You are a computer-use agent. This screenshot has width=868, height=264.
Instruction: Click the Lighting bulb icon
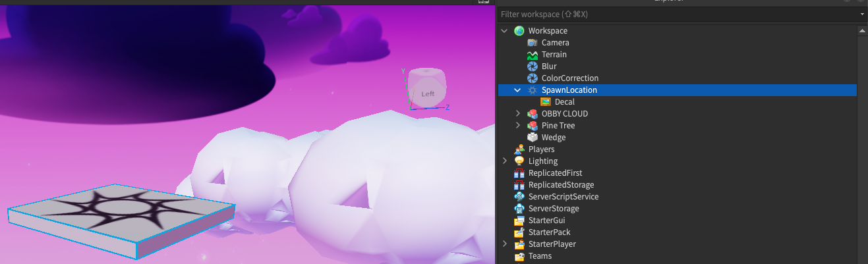(519, 161)
